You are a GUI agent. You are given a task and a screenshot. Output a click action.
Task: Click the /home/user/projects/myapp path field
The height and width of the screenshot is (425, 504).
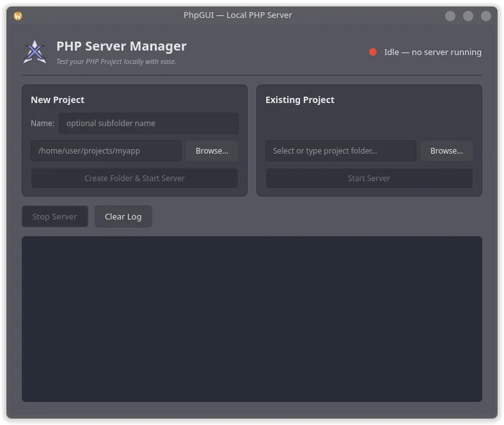pos(106,151)
